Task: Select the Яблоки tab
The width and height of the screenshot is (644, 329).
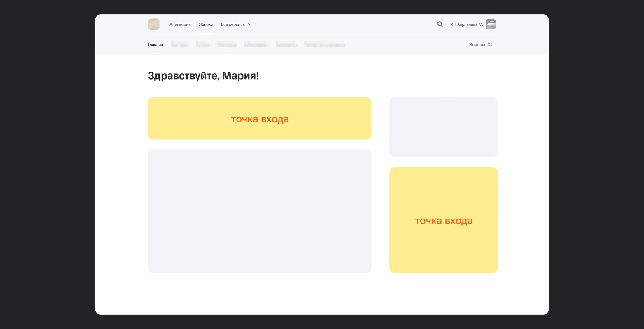Action: click(x=206, y=24)
